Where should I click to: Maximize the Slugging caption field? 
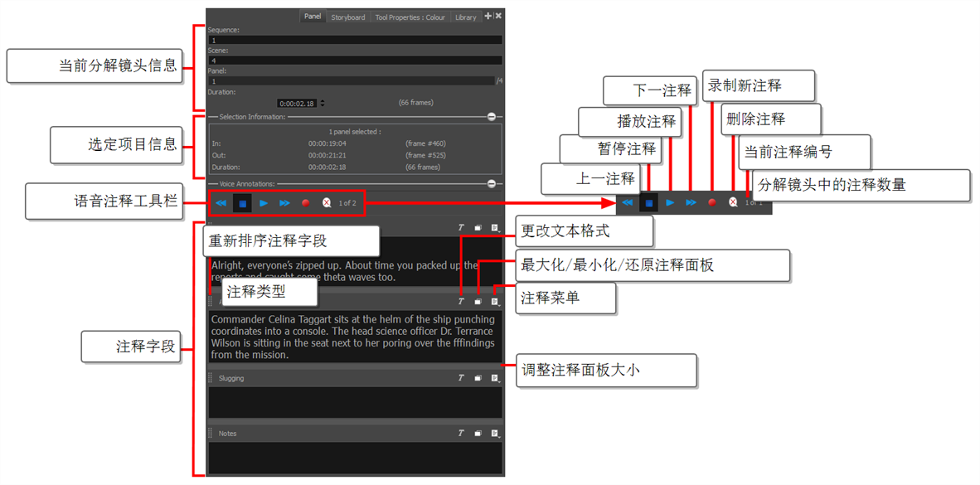click(x=478, y=378)
